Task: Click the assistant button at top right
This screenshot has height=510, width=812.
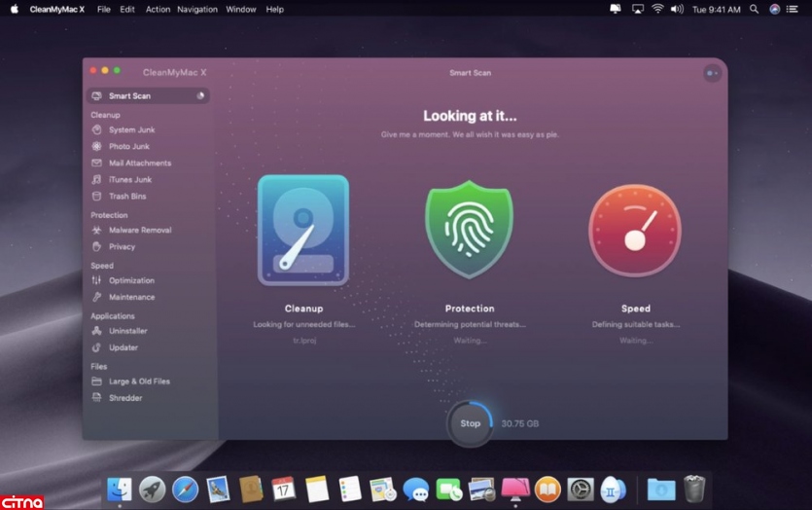Action: (x=712, y=73)
